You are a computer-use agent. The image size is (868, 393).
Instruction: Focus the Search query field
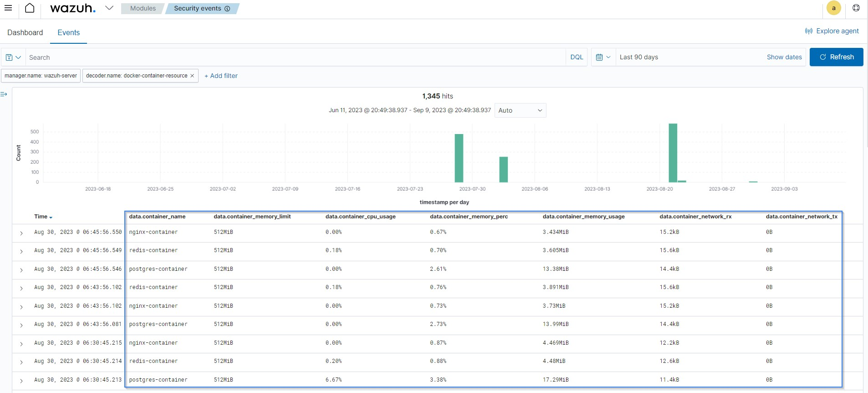pyautogui.click(x=296, y=57)
